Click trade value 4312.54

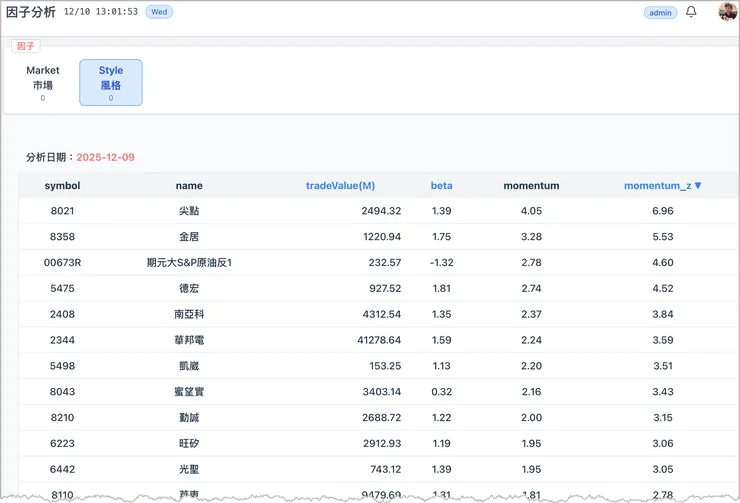[382, 314]
